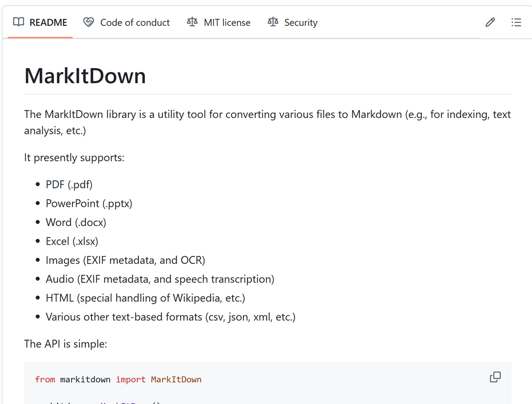This screenshot has height=404, width=532.
Task: Click the pencil icon in the header bar
Action: pyautogui.click(x=489, y=22)
